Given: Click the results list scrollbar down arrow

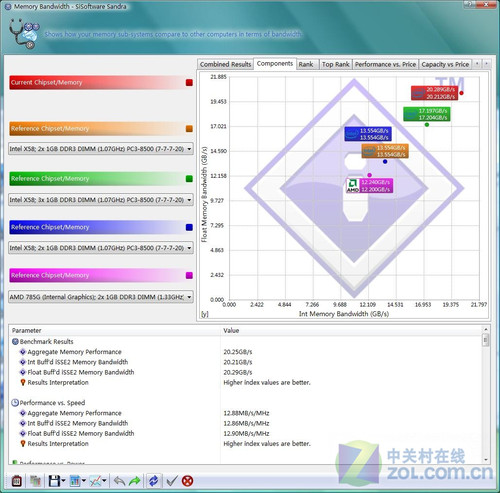Looking at the screenshot, I should click(x=486, y=460).
